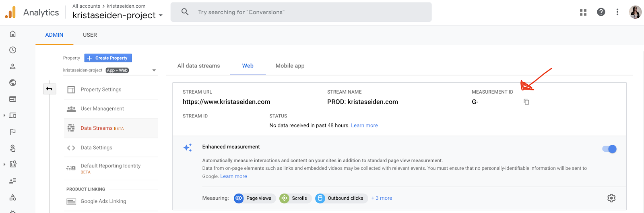Open Realtime clock icon in sidebar
Screen dimensions: 644x213
(13, 50)
